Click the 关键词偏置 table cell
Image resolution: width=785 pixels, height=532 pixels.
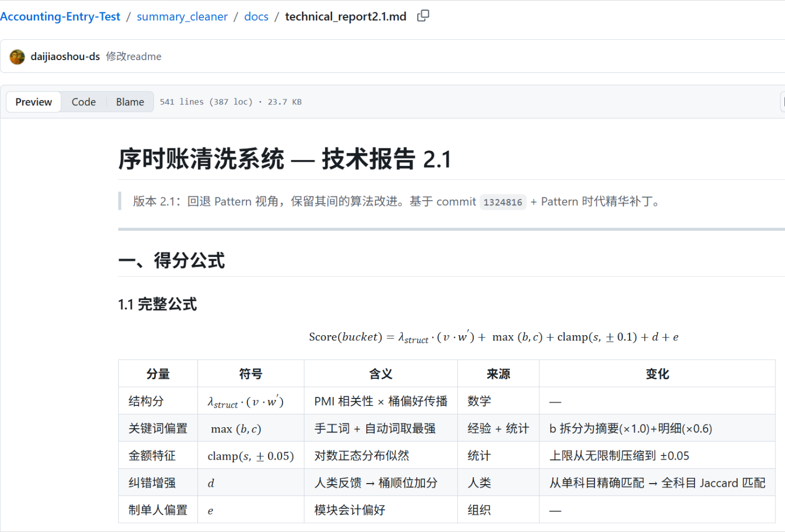pos(158,428)
